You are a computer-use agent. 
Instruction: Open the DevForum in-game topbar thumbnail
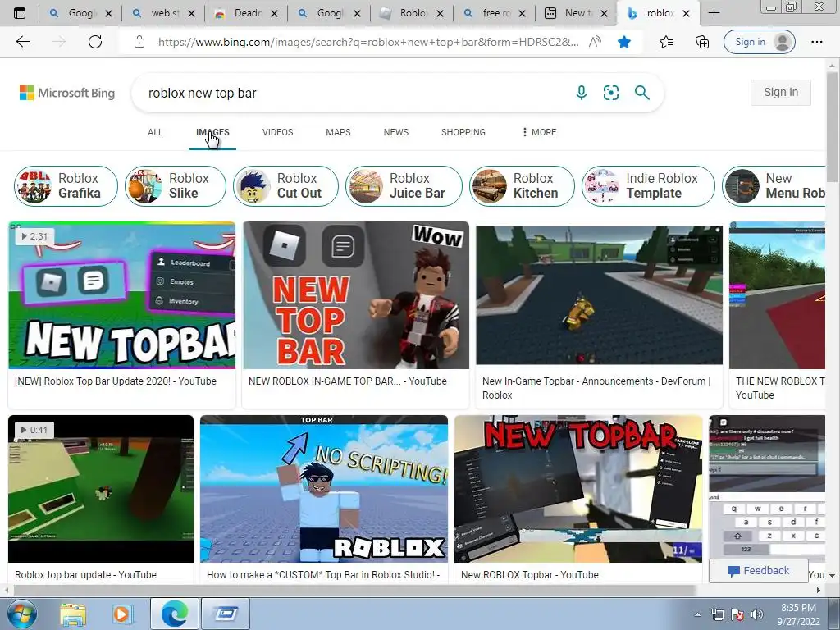click(599, 294)
